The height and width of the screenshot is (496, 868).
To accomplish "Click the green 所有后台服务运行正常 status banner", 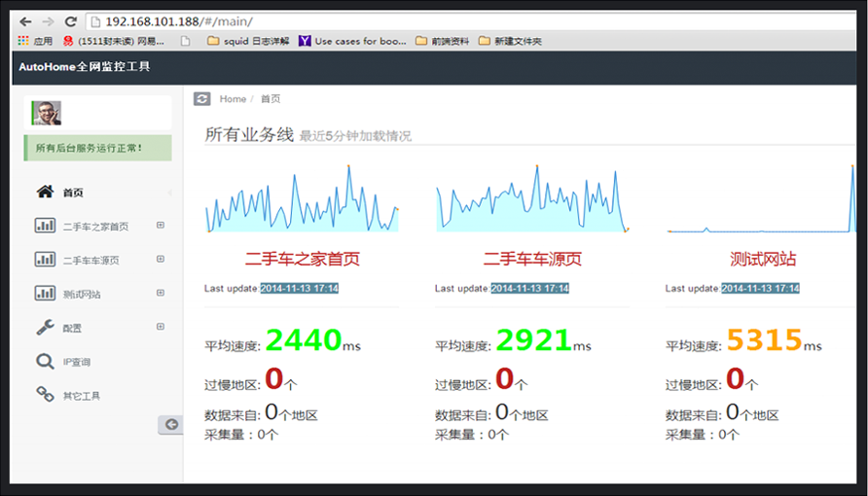I will (98, 148).
